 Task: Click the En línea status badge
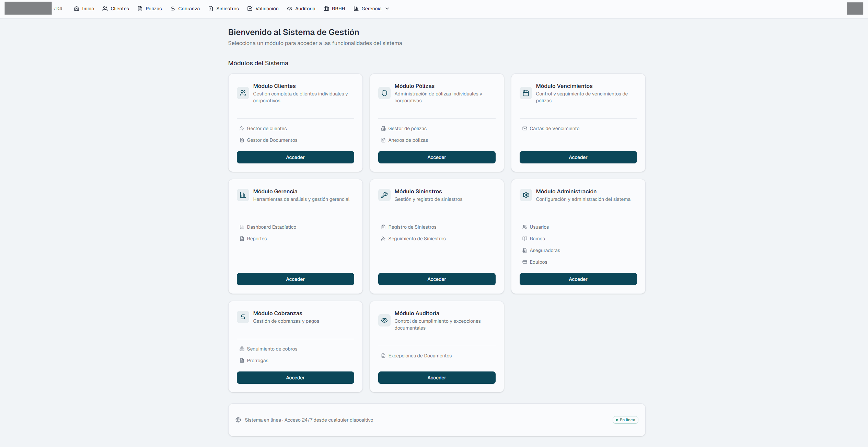625,420
